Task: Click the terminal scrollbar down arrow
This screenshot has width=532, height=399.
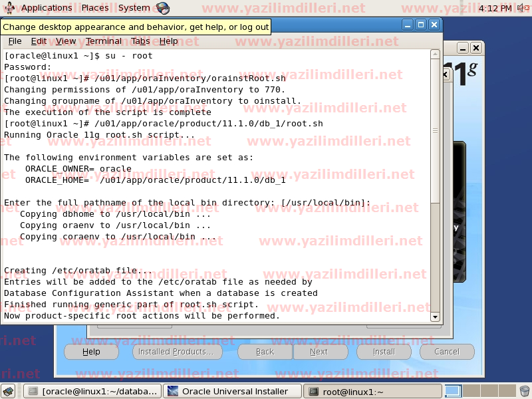Action: [436, 317]
